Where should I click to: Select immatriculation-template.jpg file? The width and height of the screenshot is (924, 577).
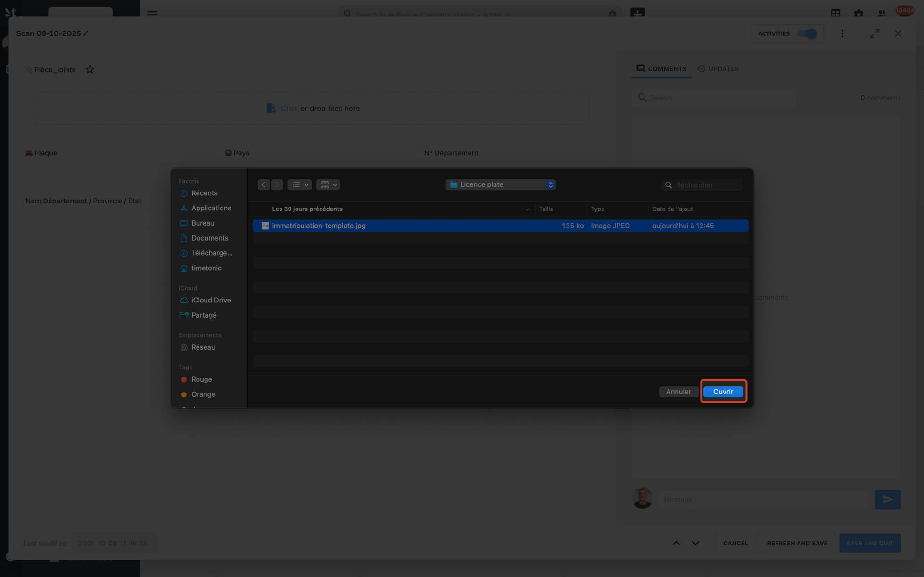[319, 226]
